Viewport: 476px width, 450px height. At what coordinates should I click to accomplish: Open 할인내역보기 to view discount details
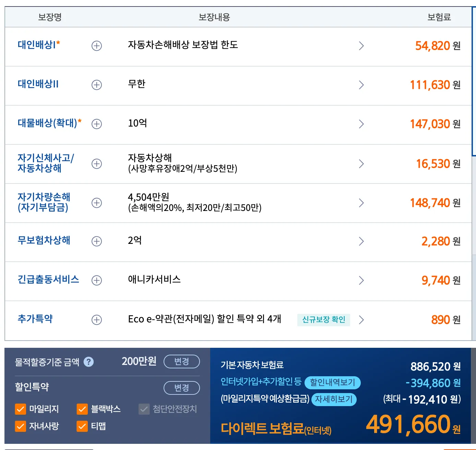point(333,383)
